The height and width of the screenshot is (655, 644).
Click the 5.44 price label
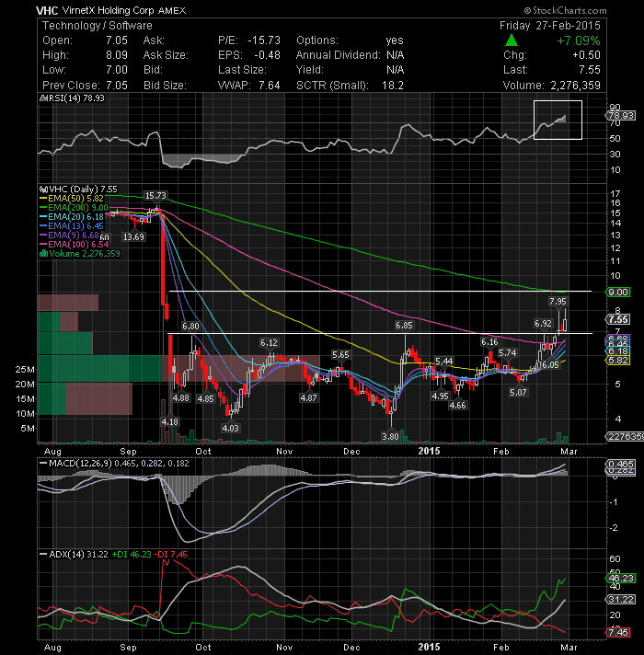coord(444,362)
